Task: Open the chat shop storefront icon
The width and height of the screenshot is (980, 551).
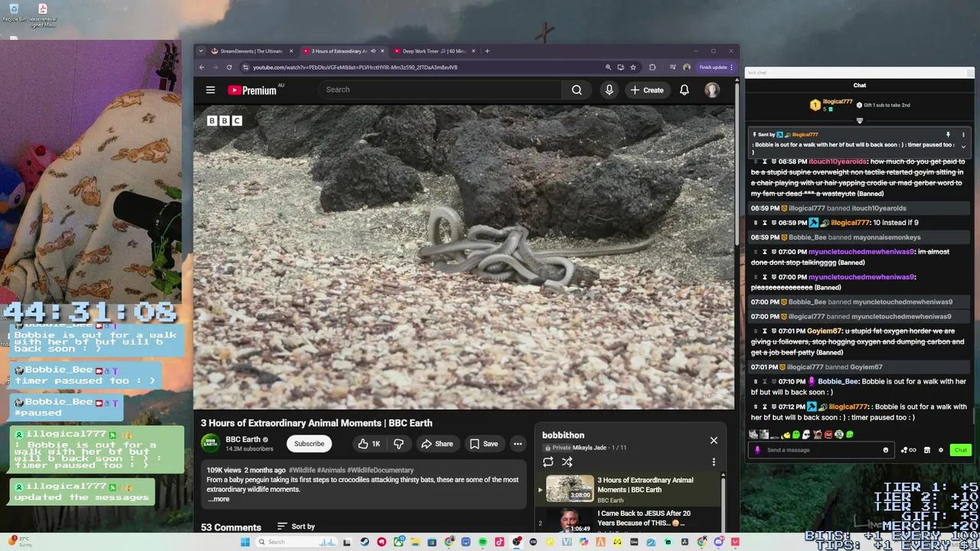Action: click(927, 450)
